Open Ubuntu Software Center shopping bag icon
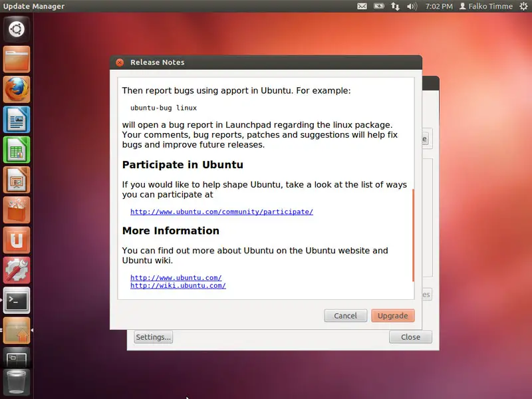 17,210
